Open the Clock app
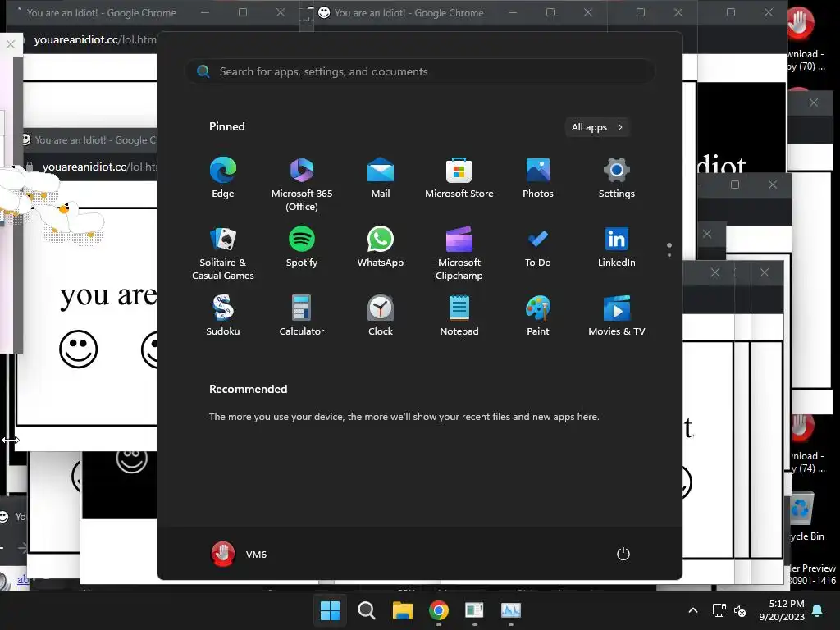The width and height of the screenshot is (840, 630). [x=381, y=316]
